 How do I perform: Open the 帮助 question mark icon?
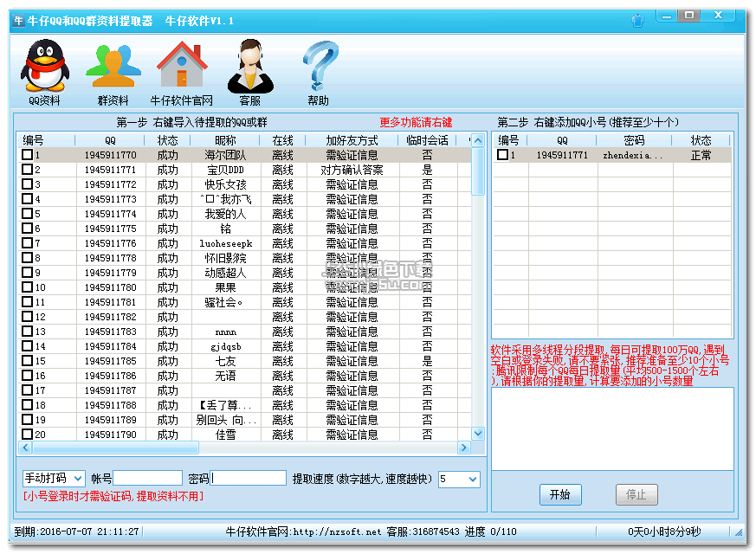(x=320, y=72)
